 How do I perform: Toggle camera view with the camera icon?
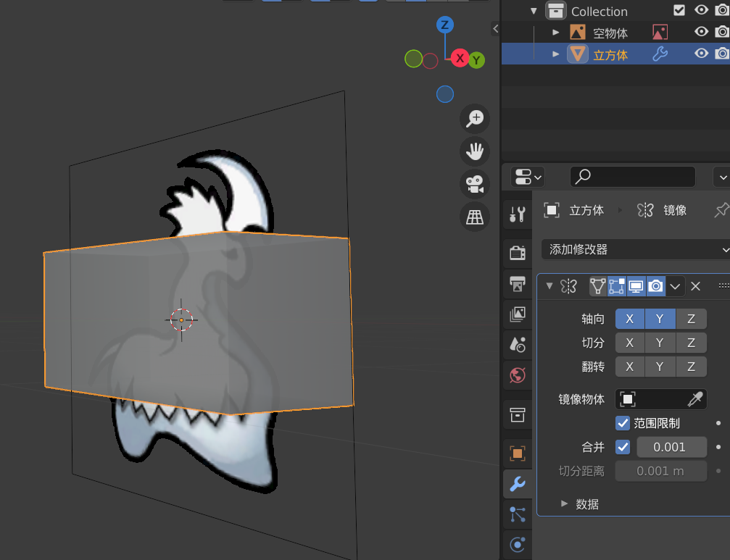click(x=474, y=184)
